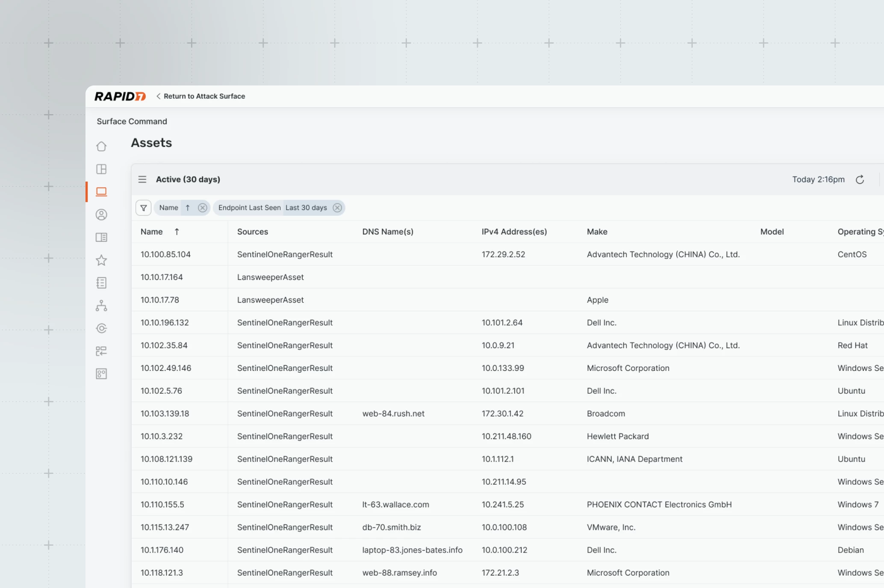Select asset 10.100.85.104
Image resolution: width=884 pixels, height=588 pixels.
click(165, 254)
